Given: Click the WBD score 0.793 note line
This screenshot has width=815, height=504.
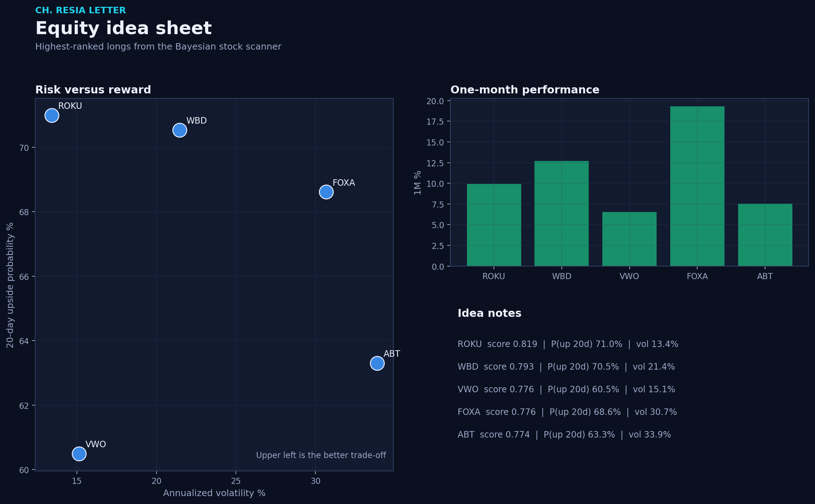Looking at the screenshot, I should click(566, 367).
